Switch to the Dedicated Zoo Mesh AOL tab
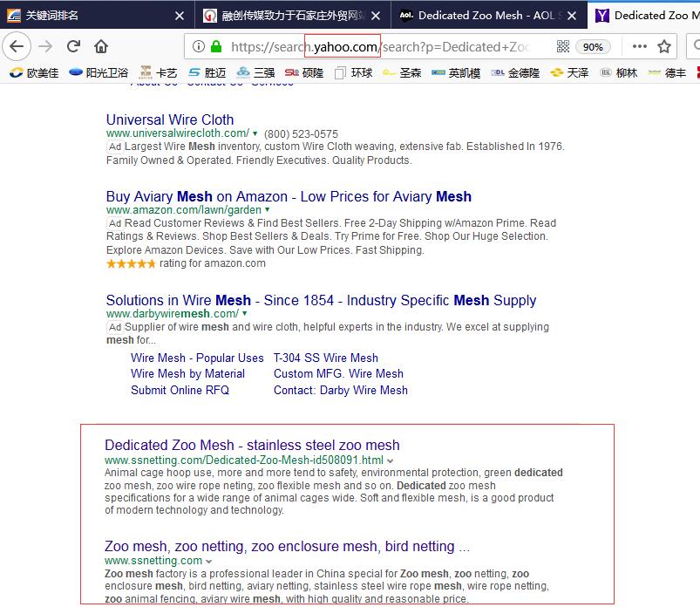This screenshot has width=700, height=607. click(478, 15)
